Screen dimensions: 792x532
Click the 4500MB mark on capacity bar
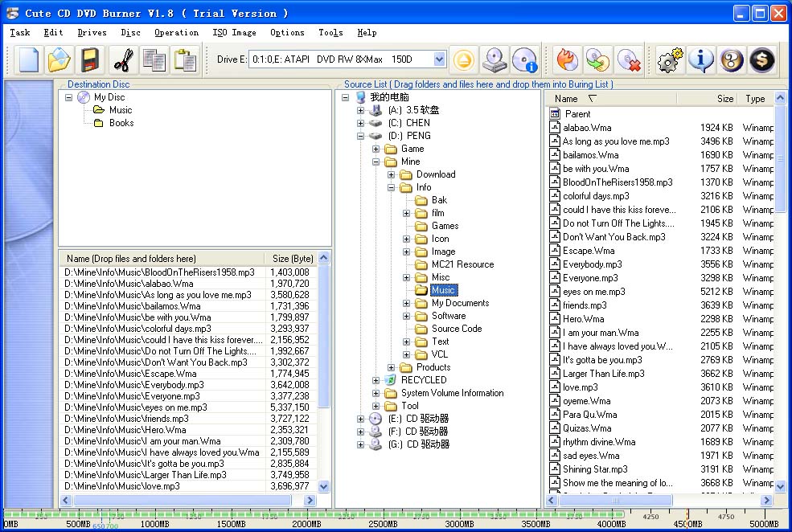click(x=687, y=524)
